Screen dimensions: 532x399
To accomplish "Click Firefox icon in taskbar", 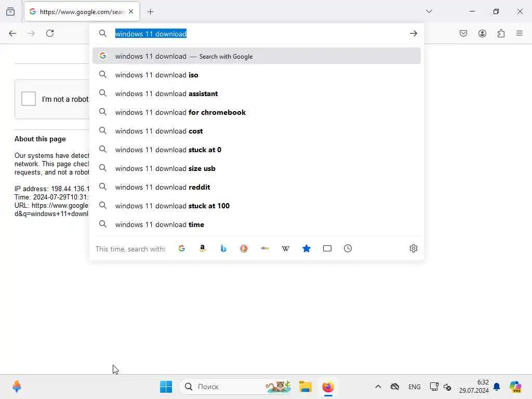I will 328,387.
